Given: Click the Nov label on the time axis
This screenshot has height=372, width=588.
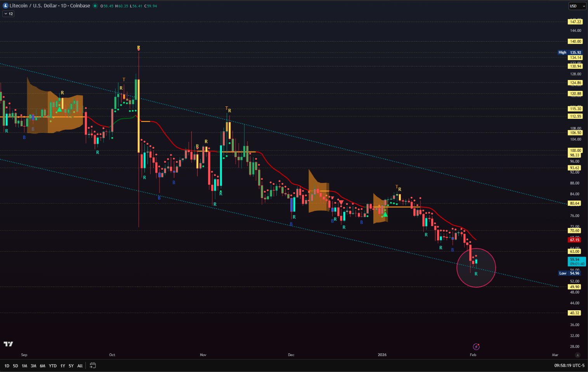Looking at the screenshot, I should (x=203, y=355).
